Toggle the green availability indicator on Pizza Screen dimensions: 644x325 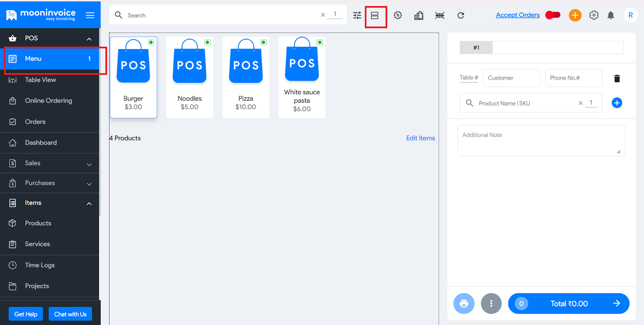(x=264, y=42)
